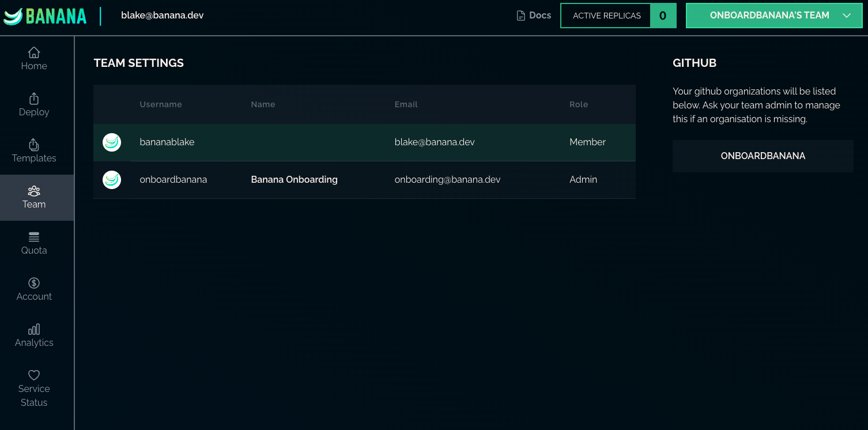Click the Role column header
868x430 pixels.
(x=579, y=104)
